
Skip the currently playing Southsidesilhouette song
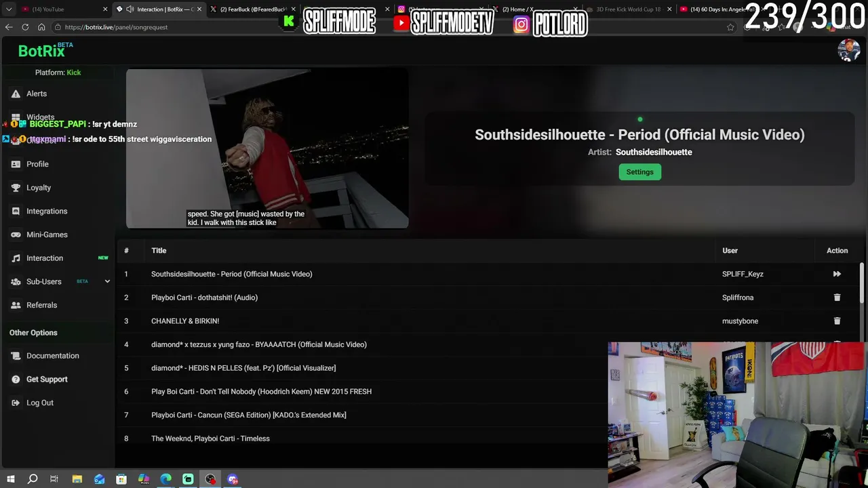[x=837, y=274]
